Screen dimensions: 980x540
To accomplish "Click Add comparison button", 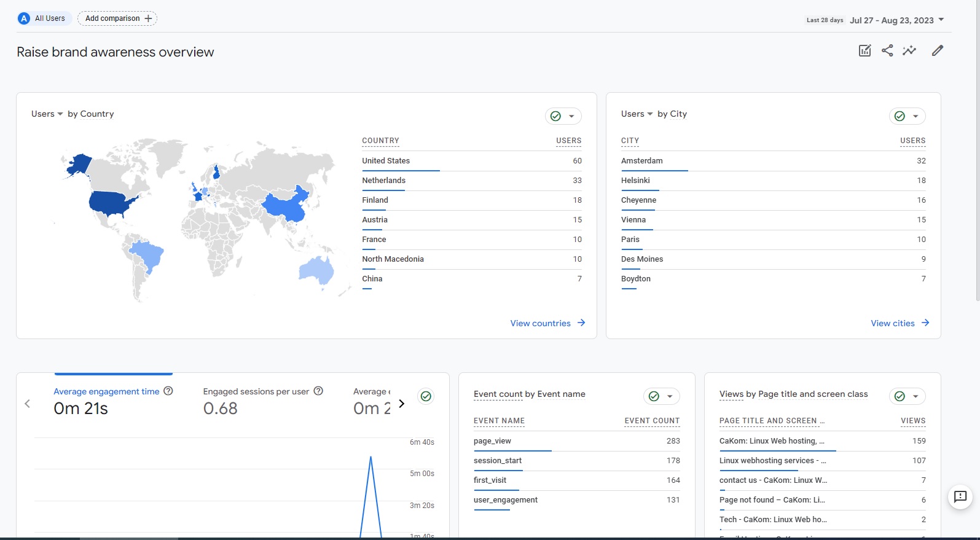I will point(117,18).
